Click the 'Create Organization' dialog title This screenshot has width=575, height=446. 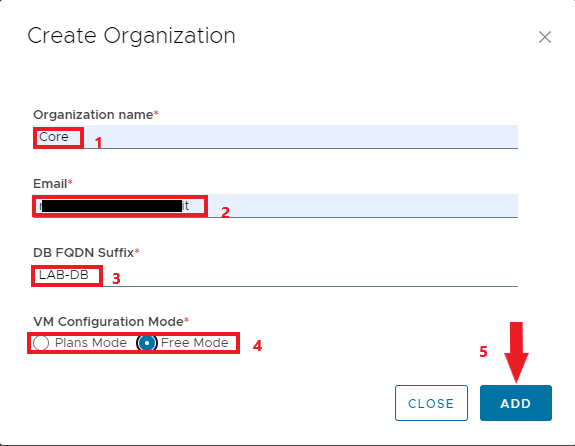tap(131, 36)
